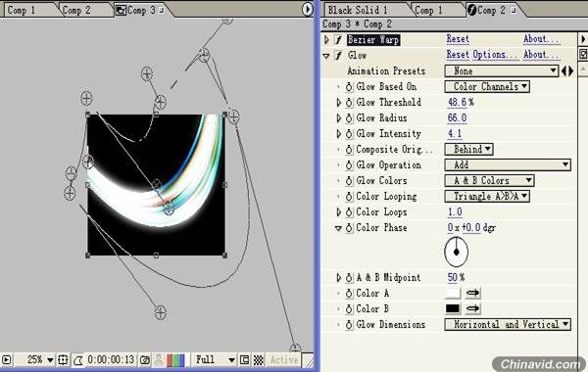Toggle the transparency grid checkerboard icon
This screenshot has width=588, height=372.
click(x=259, y=360)
